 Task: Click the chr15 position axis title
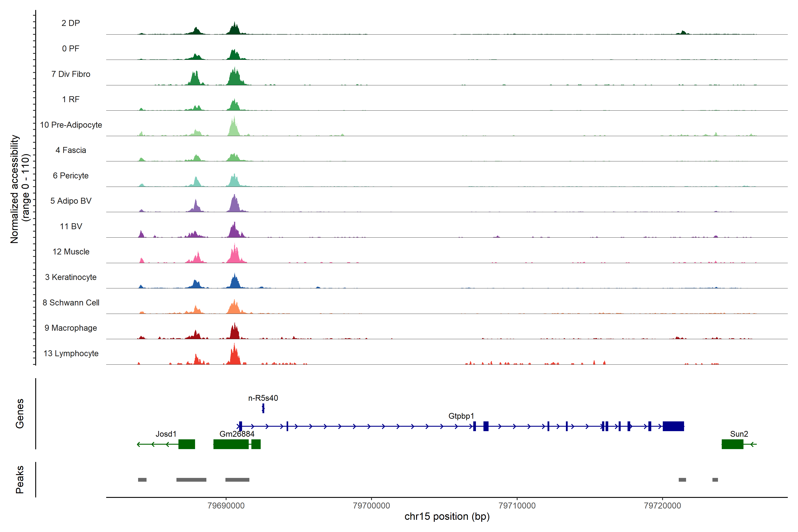click(x=447, y=517)
